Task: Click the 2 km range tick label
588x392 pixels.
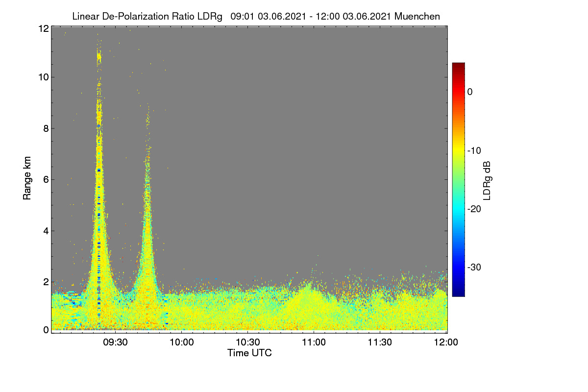Action: click(46, 282)
